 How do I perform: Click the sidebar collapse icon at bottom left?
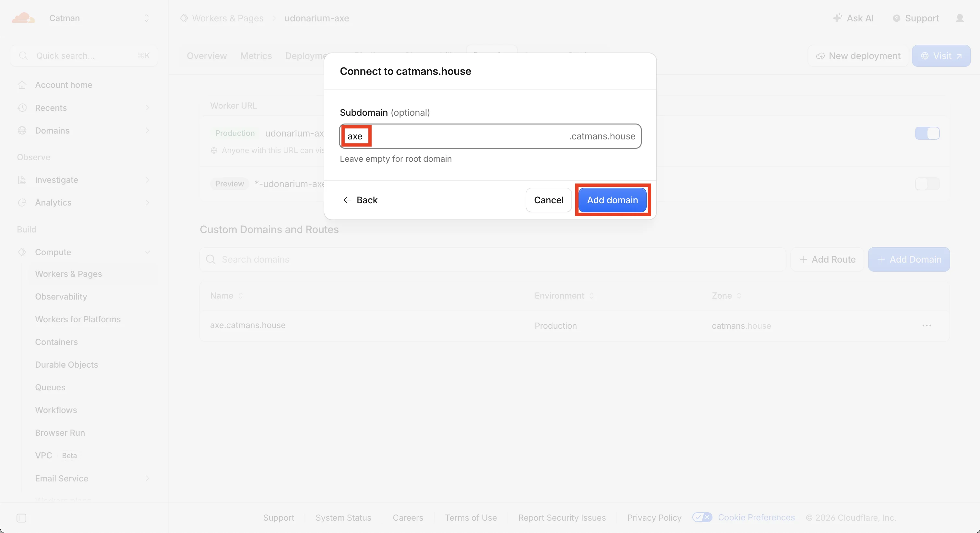[x=21, y=518]
